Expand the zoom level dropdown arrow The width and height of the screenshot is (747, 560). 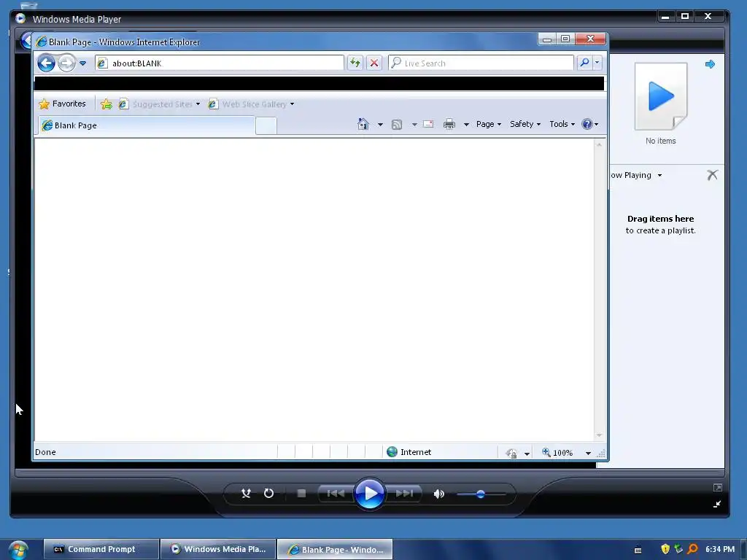point(589,453)
